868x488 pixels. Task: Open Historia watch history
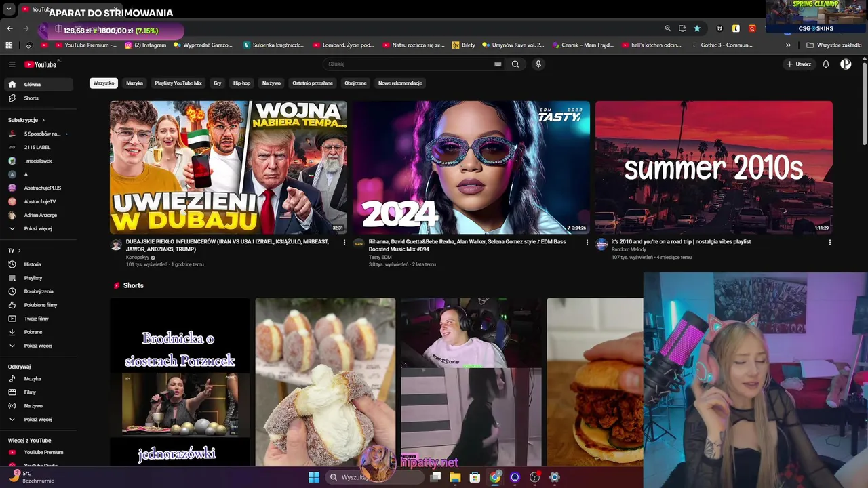(x=38, y=264)
